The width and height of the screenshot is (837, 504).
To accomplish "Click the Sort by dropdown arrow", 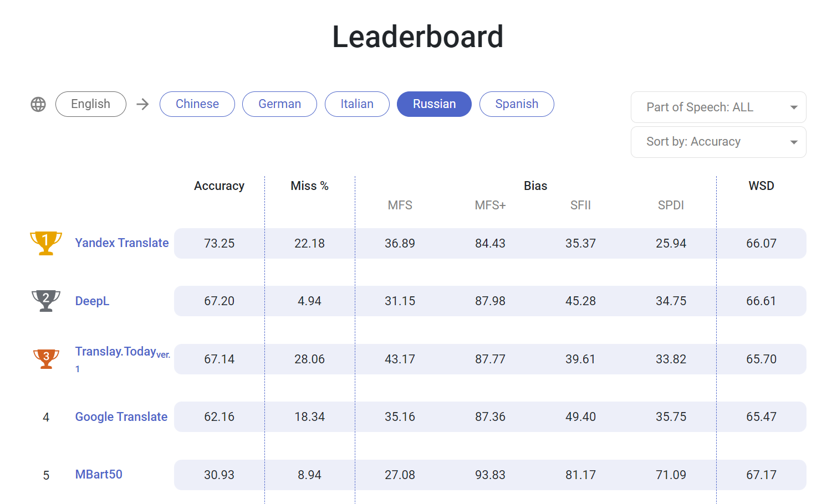I will [794, 142].
